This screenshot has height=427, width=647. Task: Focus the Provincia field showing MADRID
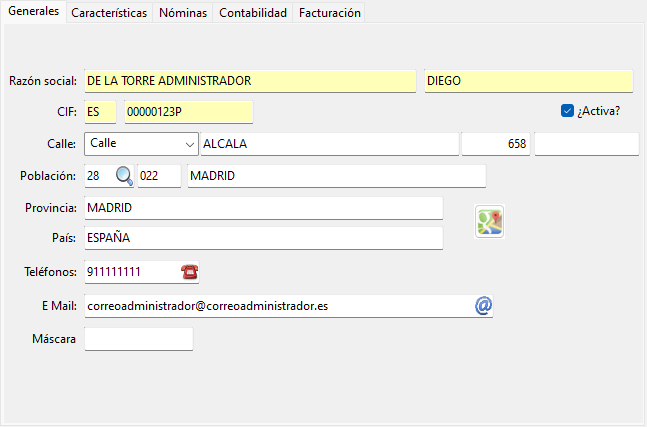[x=264, y=208]
